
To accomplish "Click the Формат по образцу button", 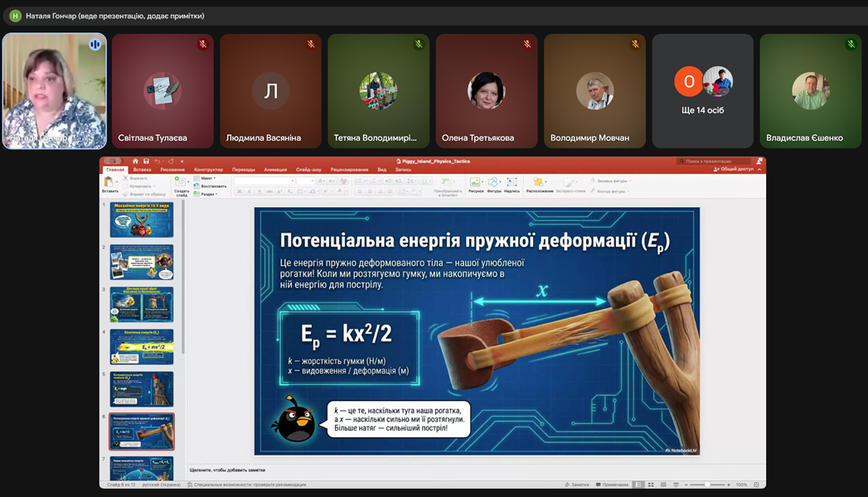I will coord(144,194).
